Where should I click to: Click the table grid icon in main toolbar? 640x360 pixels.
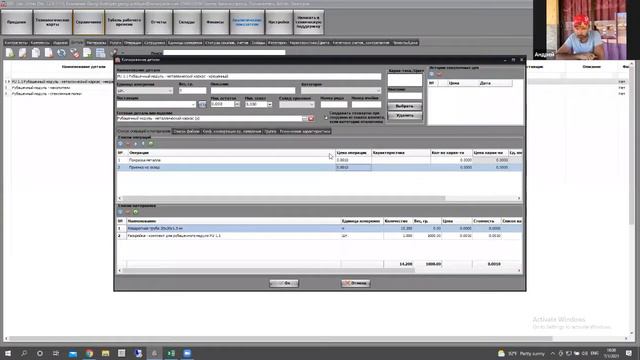click(x=100, y=53)
